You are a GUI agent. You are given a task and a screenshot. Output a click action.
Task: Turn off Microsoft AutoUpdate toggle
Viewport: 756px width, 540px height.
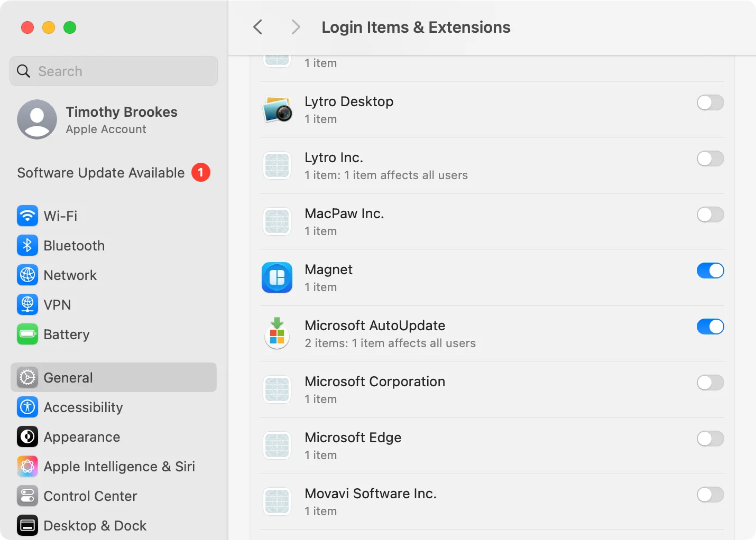coord(710,327)
